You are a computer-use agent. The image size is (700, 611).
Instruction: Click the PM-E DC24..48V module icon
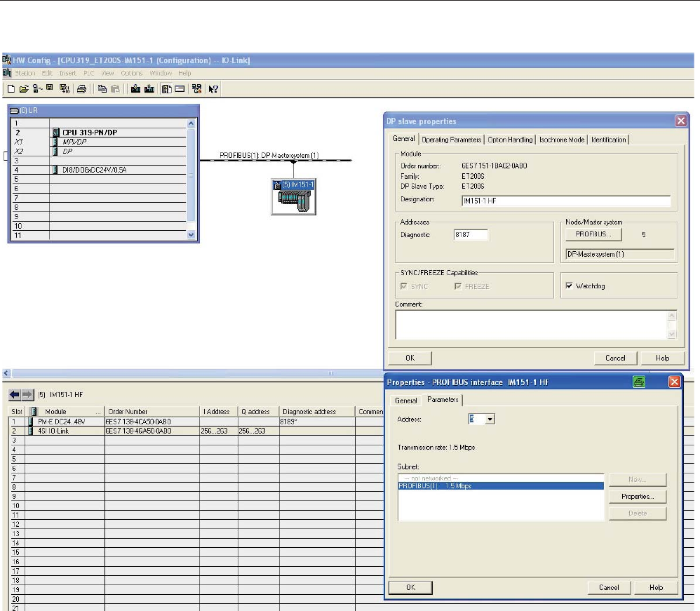tap(30, 421)
